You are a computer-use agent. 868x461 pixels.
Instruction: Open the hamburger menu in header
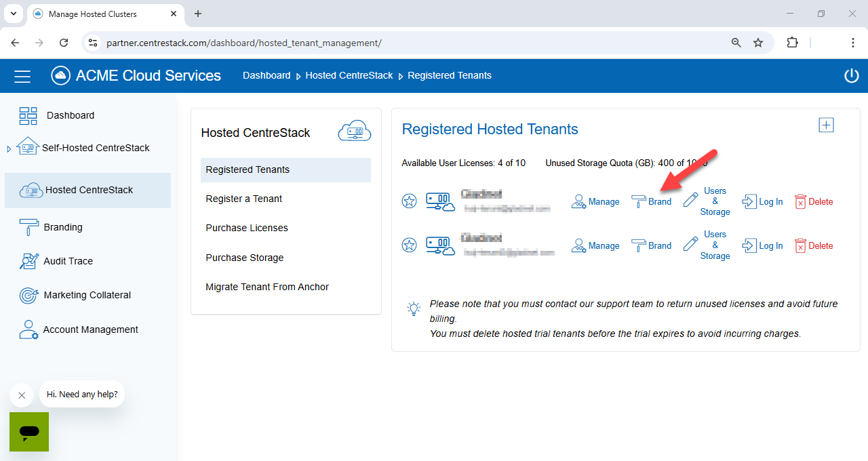[22, 76]
